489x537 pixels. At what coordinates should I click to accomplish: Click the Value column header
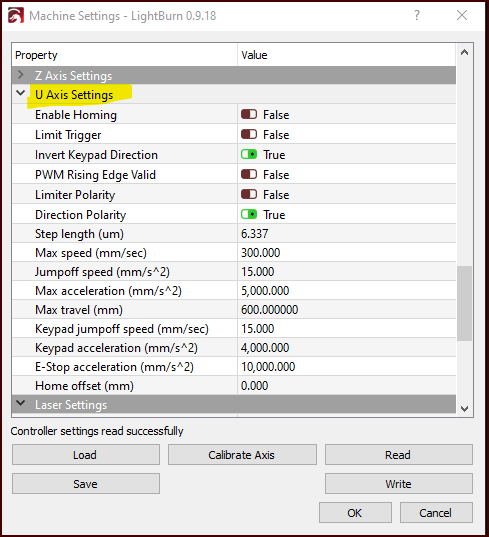pyautogui.click(x=347, y=55)
